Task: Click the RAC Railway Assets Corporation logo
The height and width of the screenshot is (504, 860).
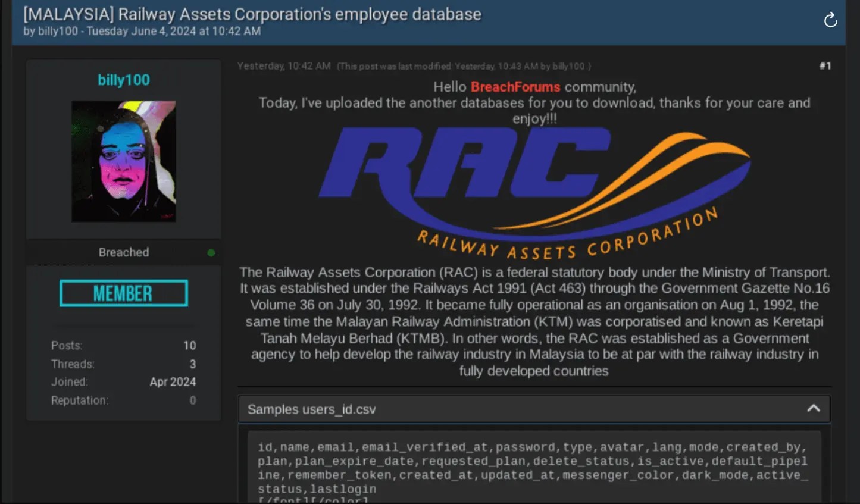Action: (534, 184)
